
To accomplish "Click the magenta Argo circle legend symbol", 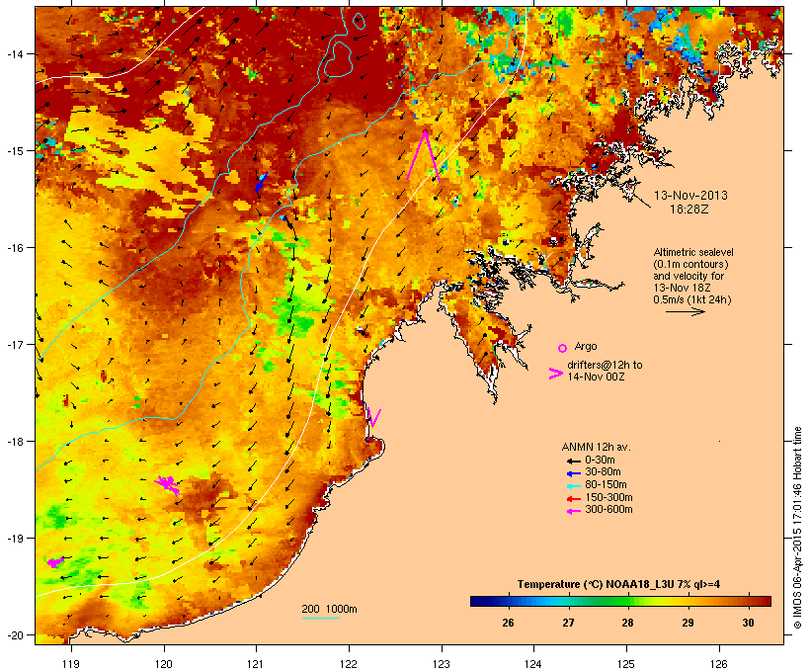I will tap(563, 349).
